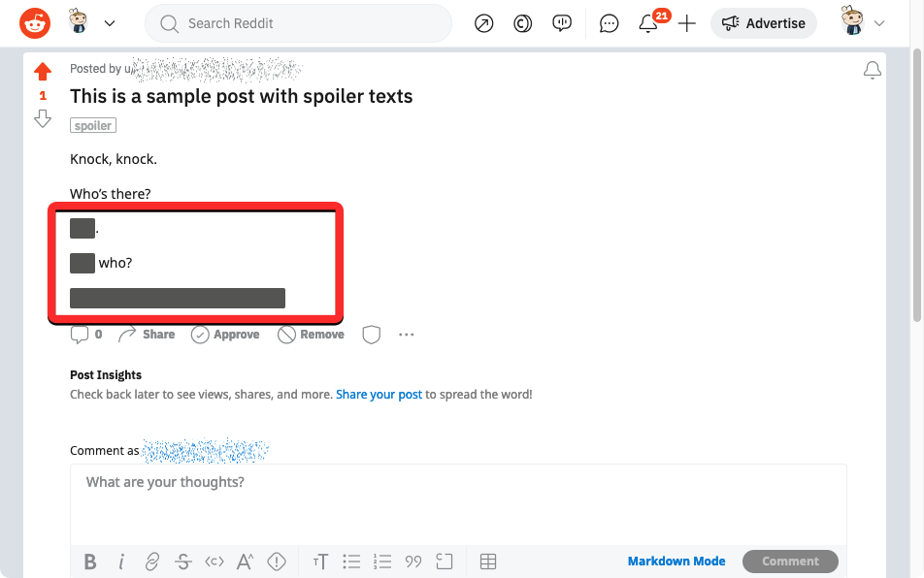Click the post title text

coord(241,96)
